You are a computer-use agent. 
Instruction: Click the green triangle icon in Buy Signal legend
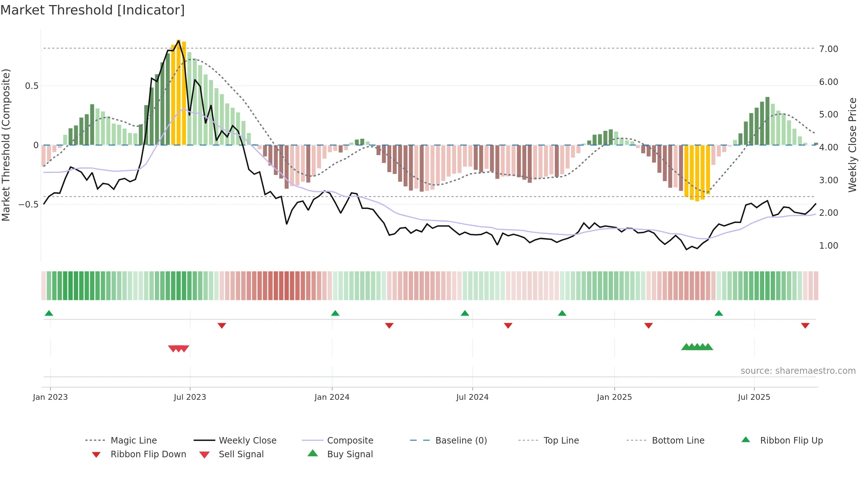[313, 453]
